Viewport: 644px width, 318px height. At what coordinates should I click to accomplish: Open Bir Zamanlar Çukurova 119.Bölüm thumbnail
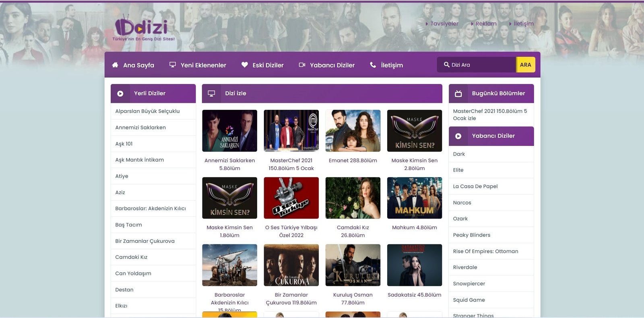(x=291, y=265)
